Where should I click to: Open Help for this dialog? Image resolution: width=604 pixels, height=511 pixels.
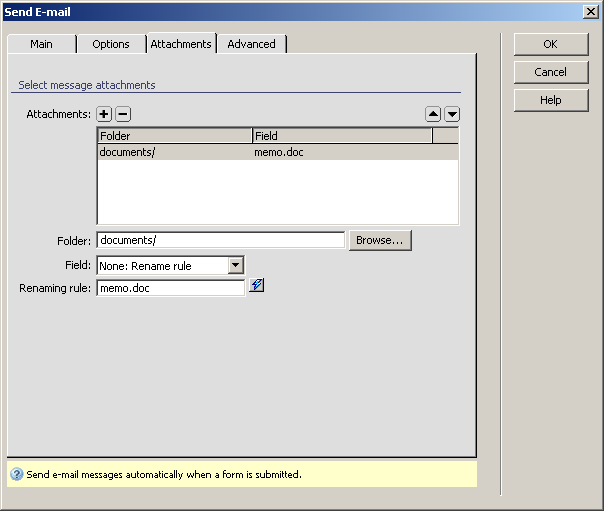(550, 100)
